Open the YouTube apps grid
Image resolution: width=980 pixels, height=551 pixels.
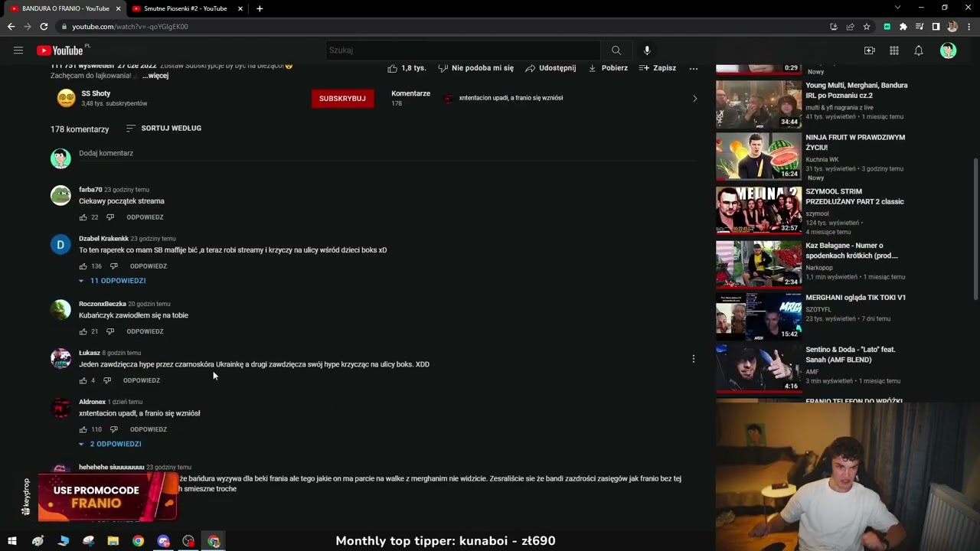point(894,51)
